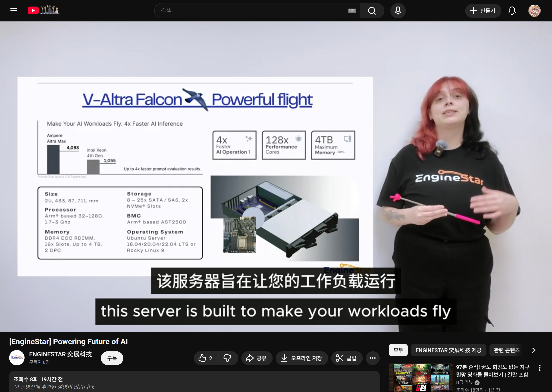Open the hamburger guide menu
The image size is (552, 392).
14,11
